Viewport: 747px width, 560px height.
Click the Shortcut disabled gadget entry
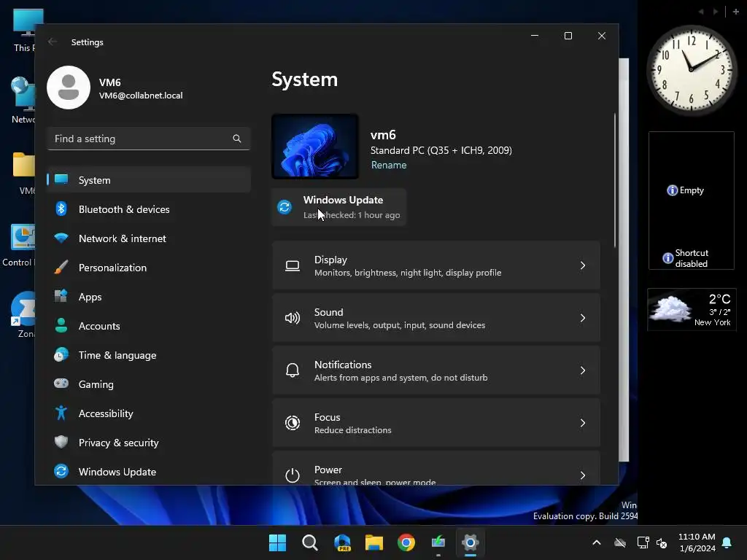(686, 258)
